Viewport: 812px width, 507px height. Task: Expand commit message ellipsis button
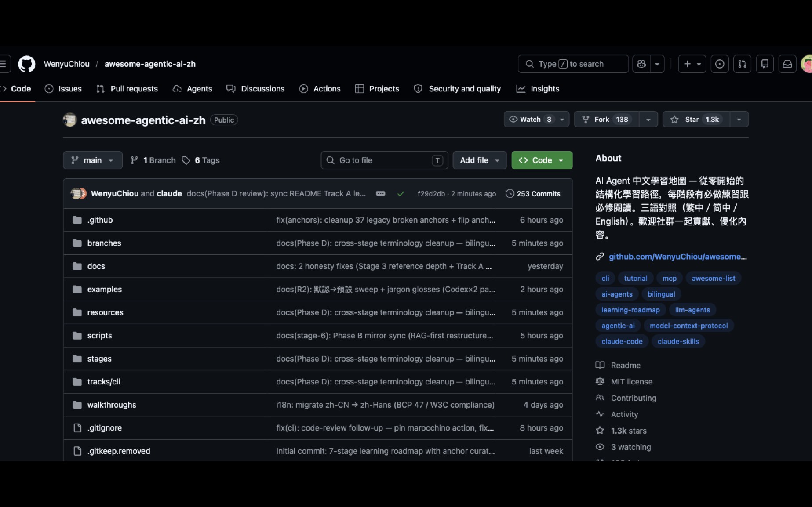pyautogui.click(x=381, y=194)
